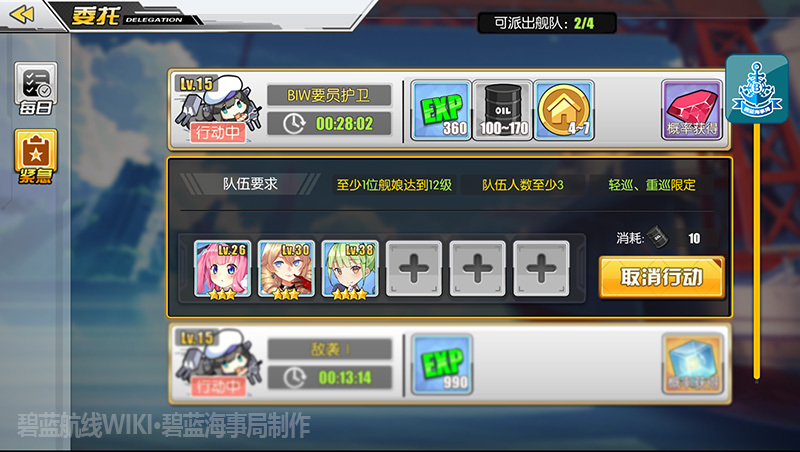The width and height of the screenshot is (800, 452).
Task: Tap the EXP 360 reward icon
Action: click(441, 110)
